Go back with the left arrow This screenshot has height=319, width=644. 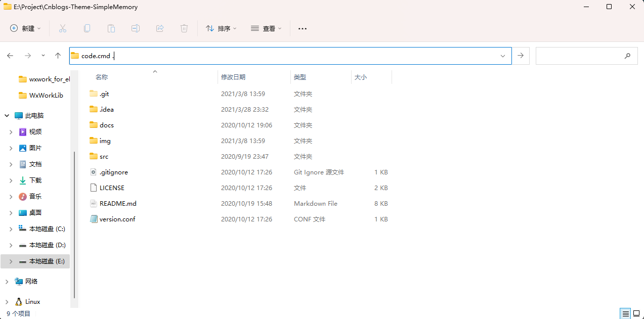pyautogui.click(x=10, y=56)
